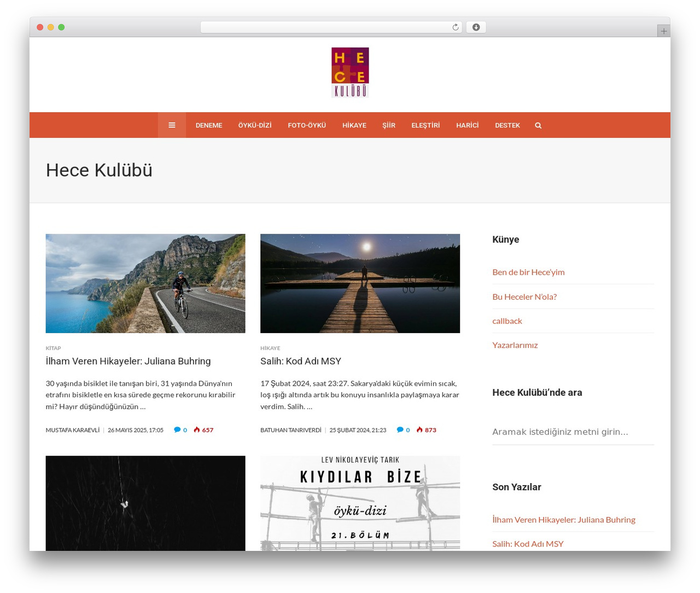
Task: Open a new browser tab with plus
Action: 663,31
